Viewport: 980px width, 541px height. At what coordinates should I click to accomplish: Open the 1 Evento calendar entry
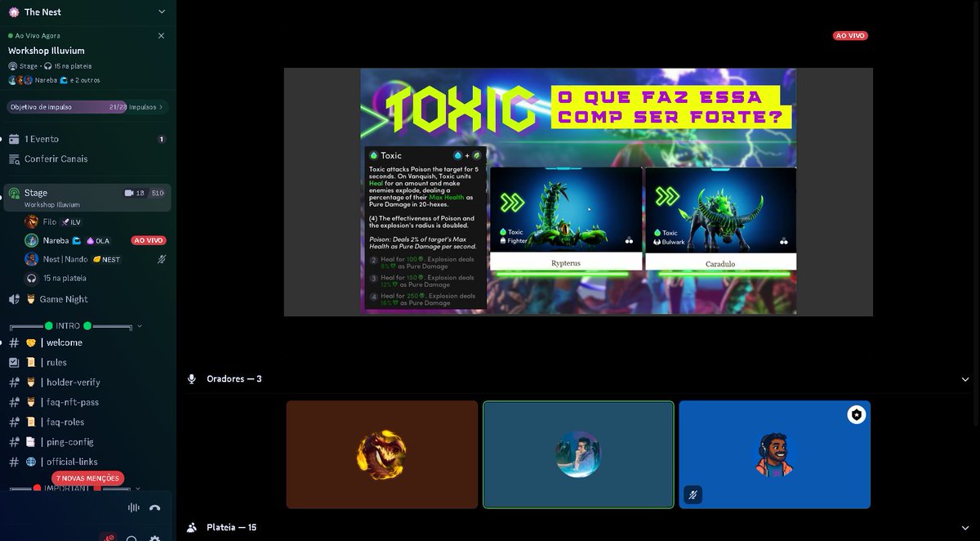tap(87, 139)
